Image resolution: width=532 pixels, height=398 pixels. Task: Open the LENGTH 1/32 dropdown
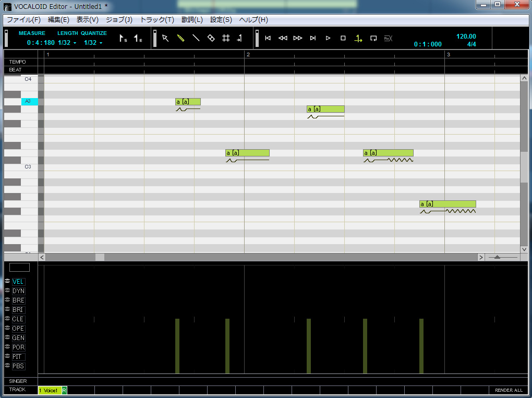pos(67,43)
